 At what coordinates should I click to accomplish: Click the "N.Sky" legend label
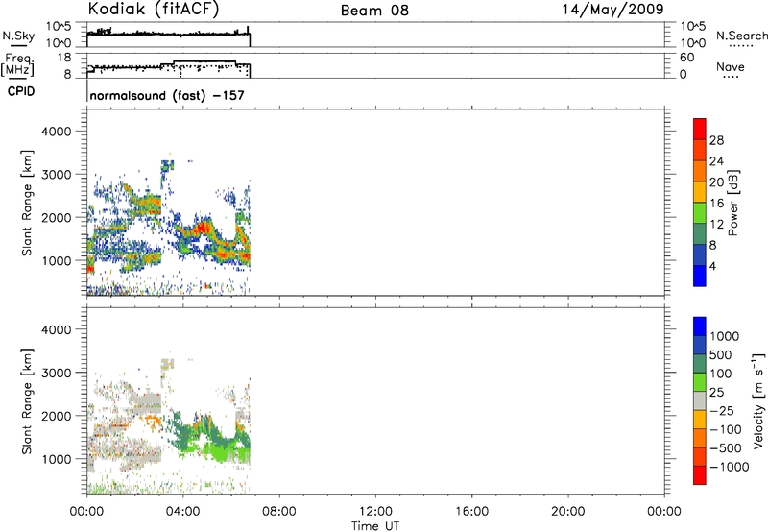pos(18,36)
